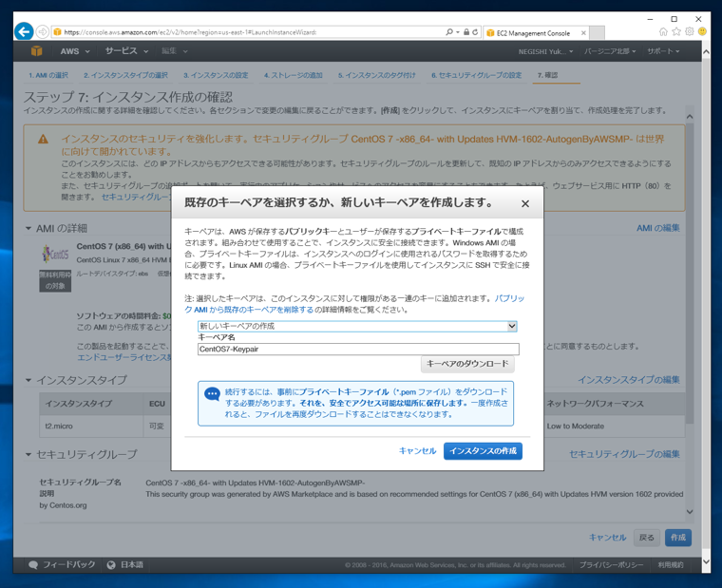Image resolution: width=722 pixels, height=588 pixels.
Task: Select the EC2 Management Console browser tab
Action: pyautogui.click(x=533, y=33)
